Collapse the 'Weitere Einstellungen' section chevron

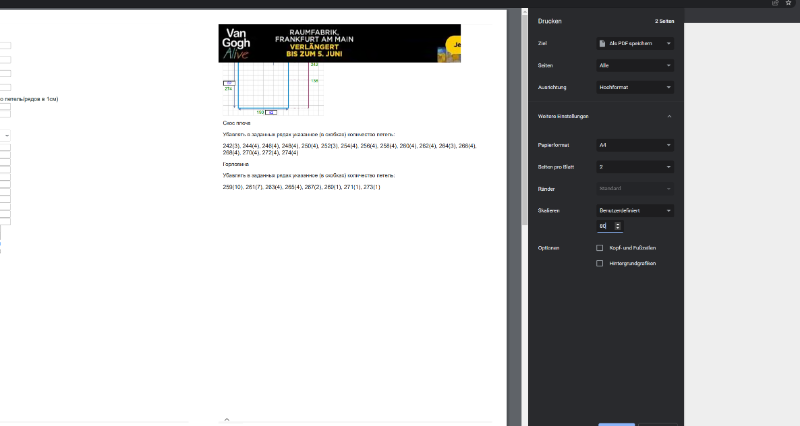click(669, 116)
